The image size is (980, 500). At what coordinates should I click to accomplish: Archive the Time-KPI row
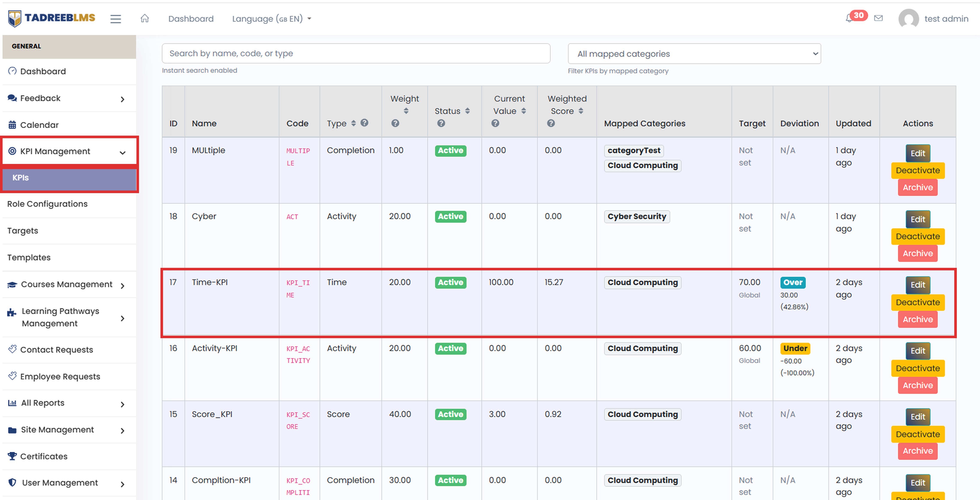(918, 319)
